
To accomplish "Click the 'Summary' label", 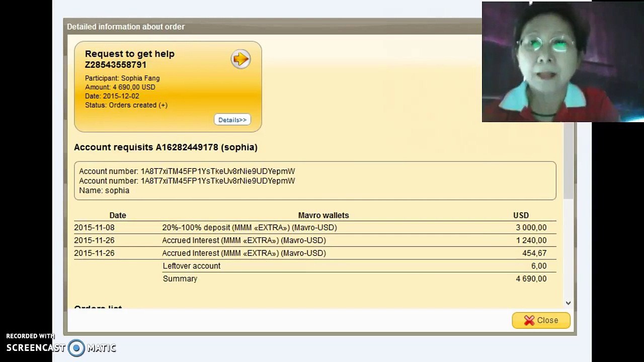I will [x=180, y=279].
